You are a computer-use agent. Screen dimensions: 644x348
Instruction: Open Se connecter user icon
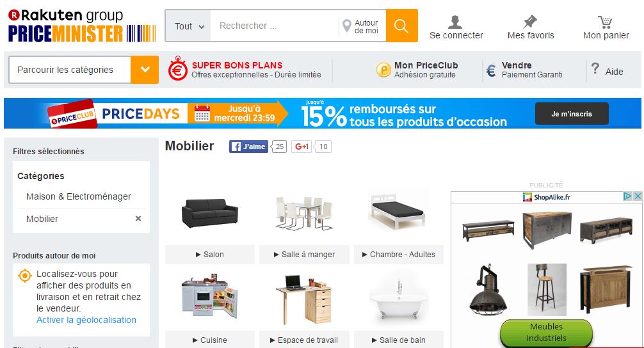pos(455,22)
